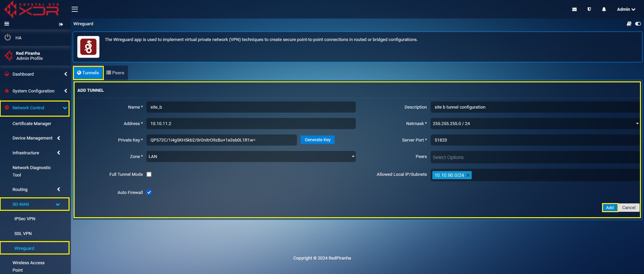Open the Peers Select Options field

[535, 157]
